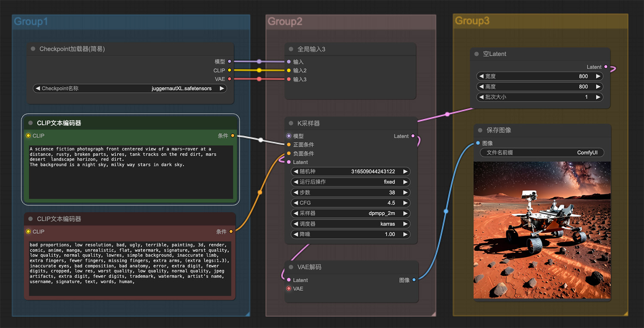This screenshot has width=644, height=328.
Task: Increase 步数 with its right arrow
Action: pos(405,193)
